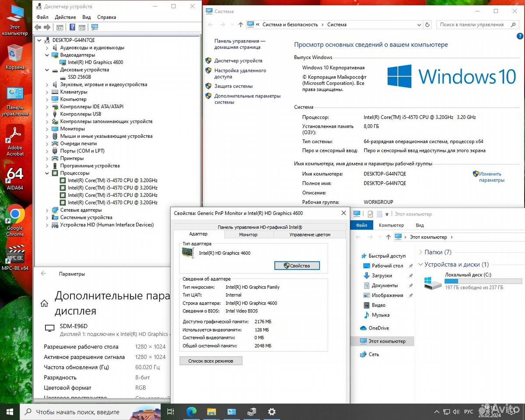This screenshot has width=525, height=420.
Task: Click up arrow in Explorer window navigation
Action: coord(388,237)
